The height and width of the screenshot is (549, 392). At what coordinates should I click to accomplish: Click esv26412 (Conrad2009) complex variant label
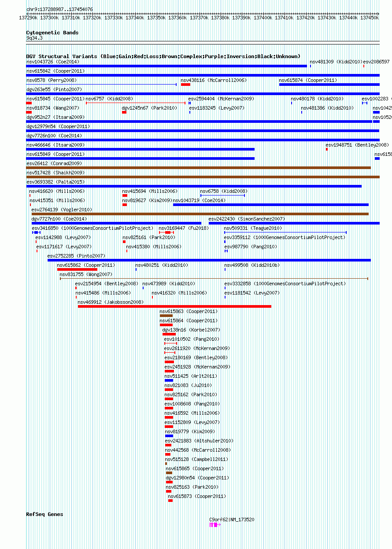click(x=54, y=163)
